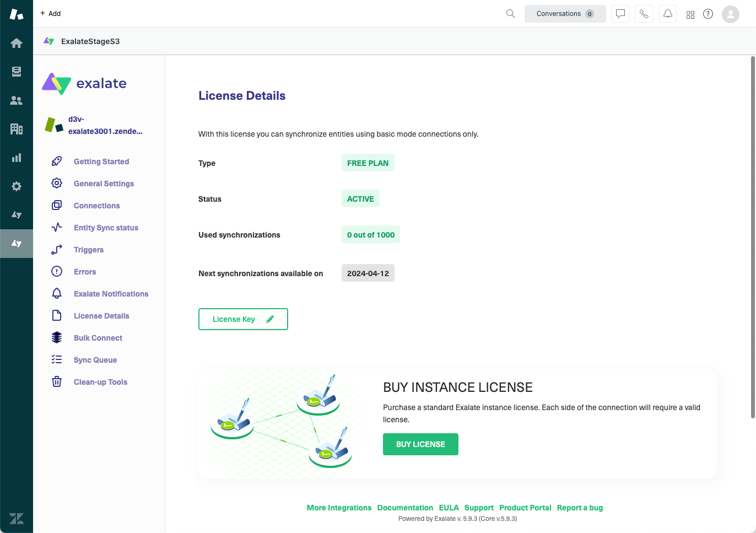Click the Bulk Connect stack icon
Screen dimensions: 756x533
click(57, 338)
